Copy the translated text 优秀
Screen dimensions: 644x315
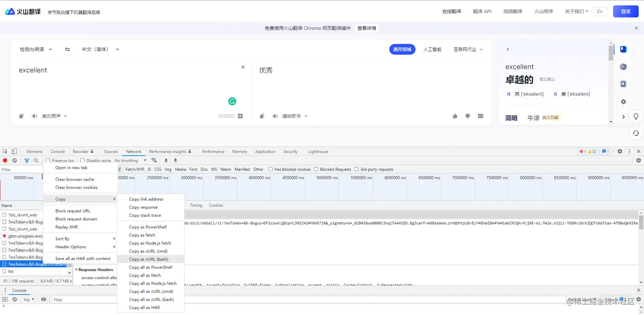(262, 116)
